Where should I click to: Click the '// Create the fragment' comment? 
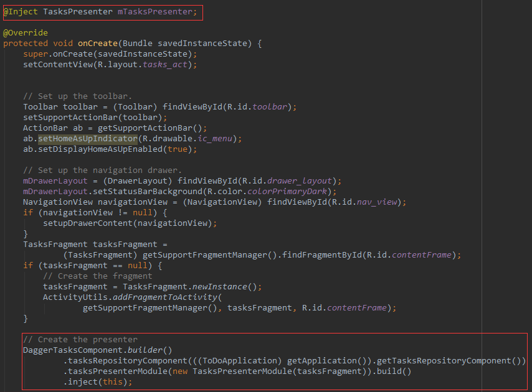point(98,276)
